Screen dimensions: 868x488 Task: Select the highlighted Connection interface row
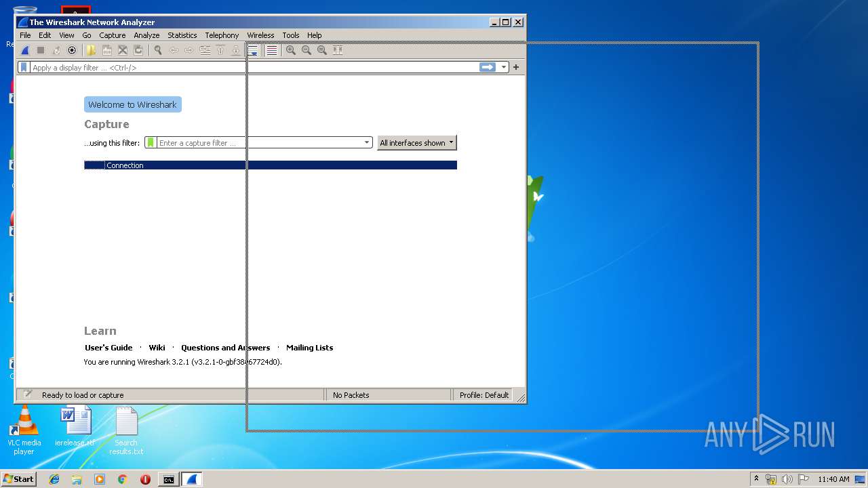pos(271,165)
